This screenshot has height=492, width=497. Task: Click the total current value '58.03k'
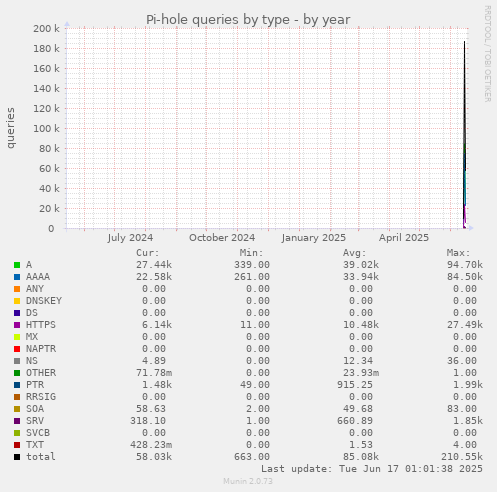click(x=154, y=457)
